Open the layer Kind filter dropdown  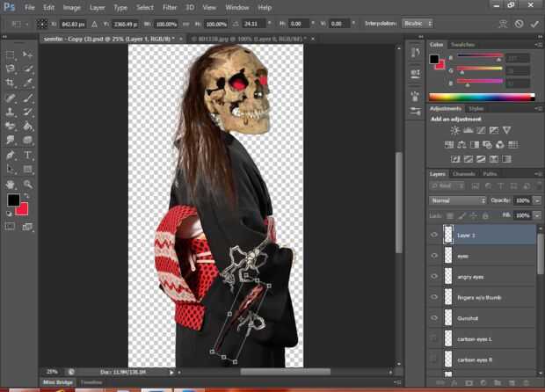447,186
